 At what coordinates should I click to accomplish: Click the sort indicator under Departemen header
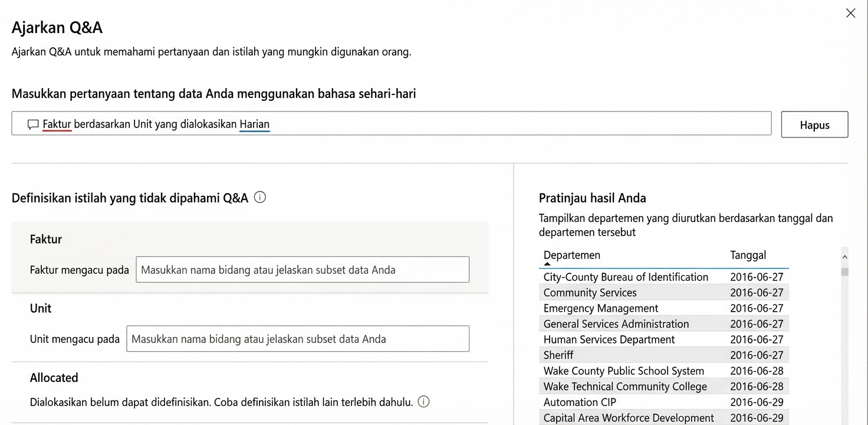click(x=546, y=264)
